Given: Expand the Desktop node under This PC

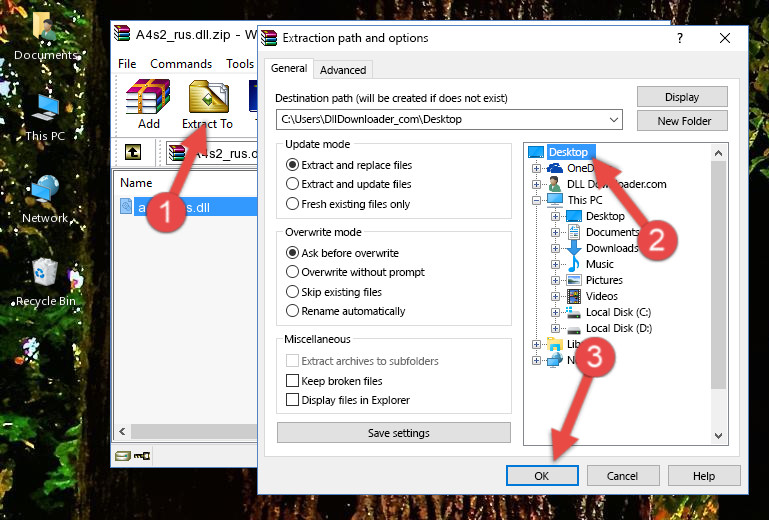Looking at the screenshot, I should pyautogui.click(x=555, y=216).
